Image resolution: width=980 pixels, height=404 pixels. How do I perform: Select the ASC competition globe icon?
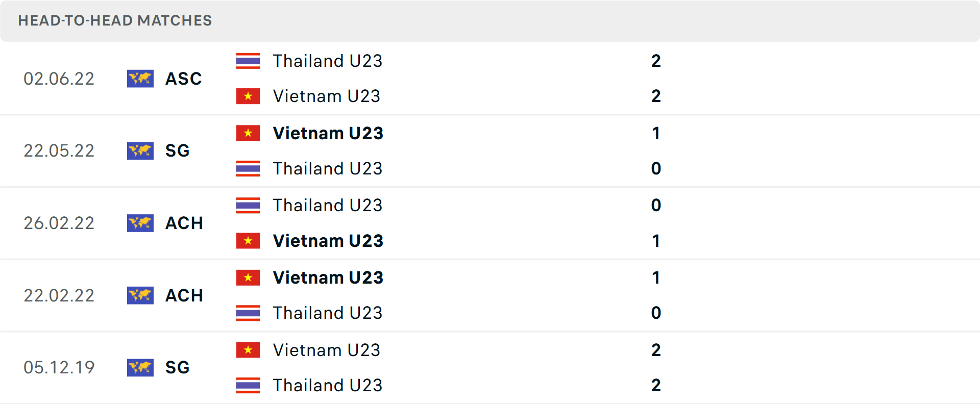[x=140, y=79]
